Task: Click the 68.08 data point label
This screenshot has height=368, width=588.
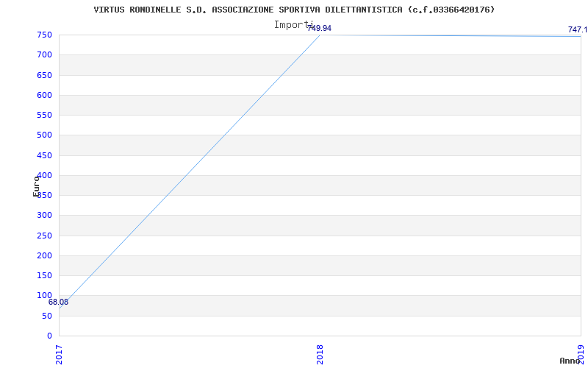Action: [59, 302]
